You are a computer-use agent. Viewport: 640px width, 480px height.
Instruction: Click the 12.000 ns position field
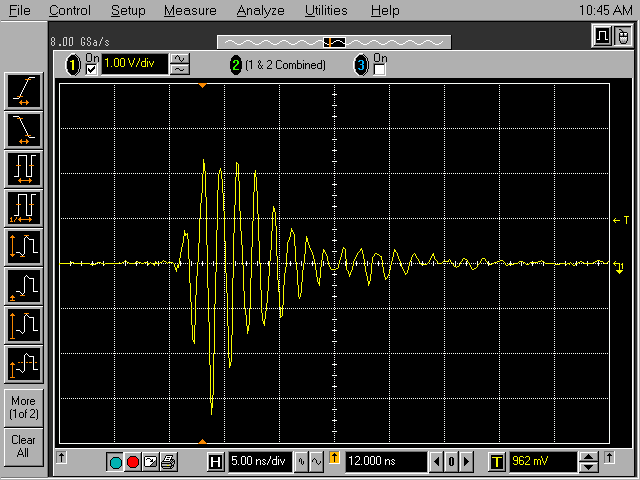386,462
